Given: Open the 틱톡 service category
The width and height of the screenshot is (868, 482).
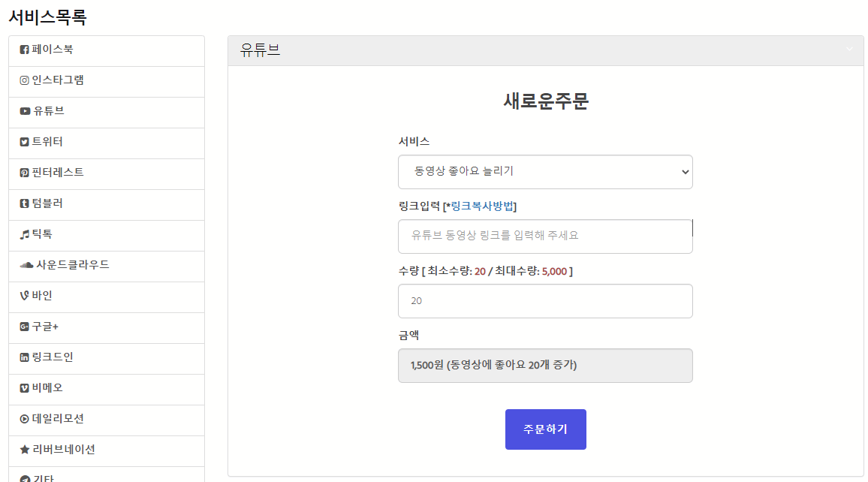Looking at the screenshot, I should click(x=107, y=236).
